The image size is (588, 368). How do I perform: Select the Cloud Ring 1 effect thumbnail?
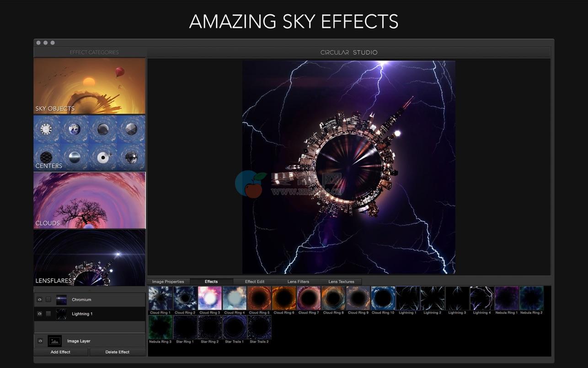[x=160, y=298]
